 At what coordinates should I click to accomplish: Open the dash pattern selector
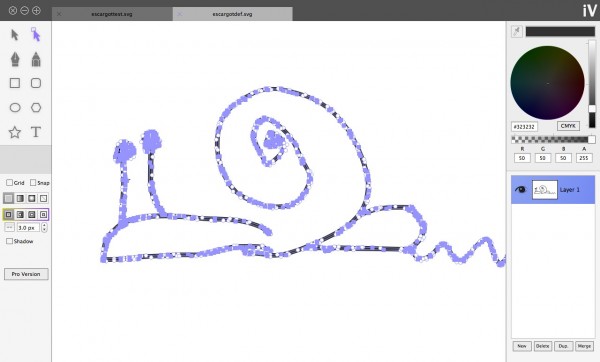coord(10,228)
